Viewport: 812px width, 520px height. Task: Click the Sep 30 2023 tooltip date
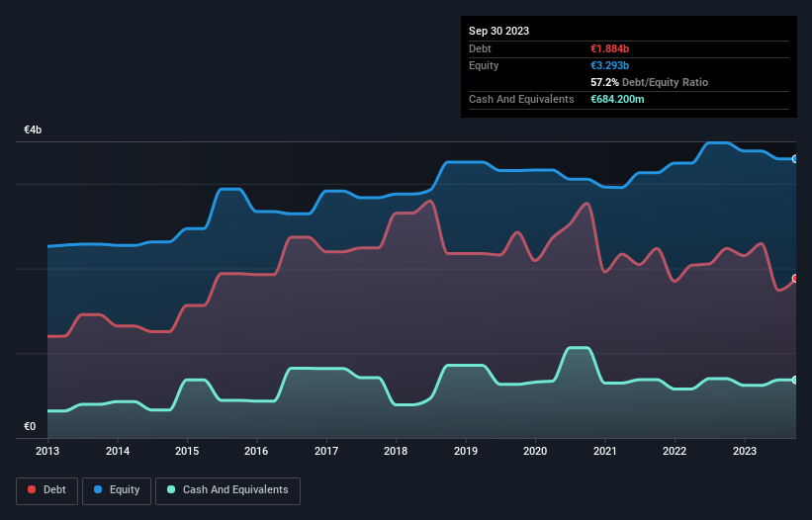coord(498,31)
